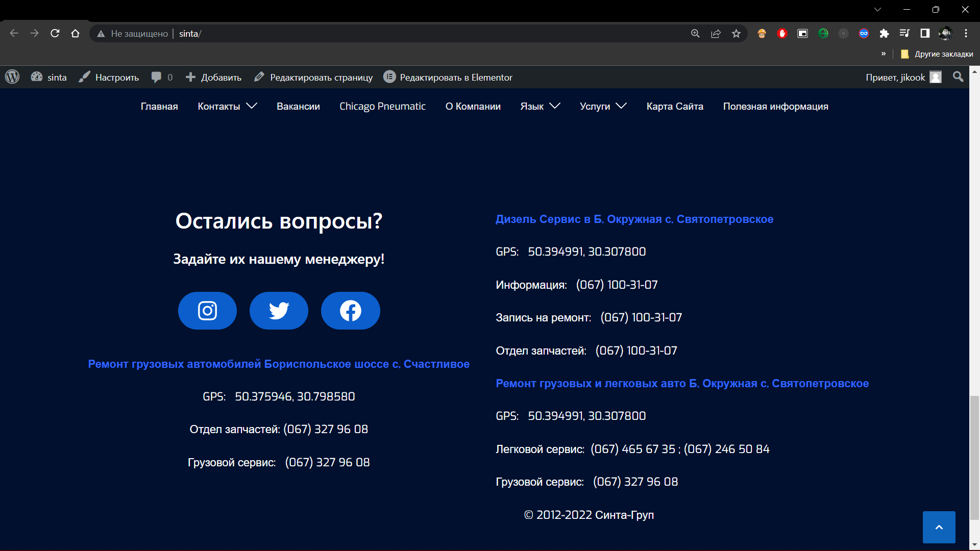Click © 2012-2022 Синта-Груп copyright text
Screen dimensions: 980x551
tap(589, 515)
